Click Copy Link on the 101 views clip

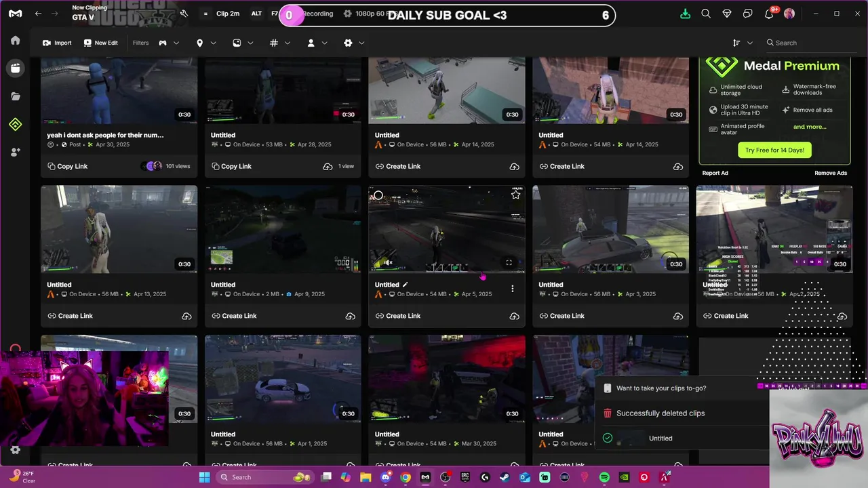pyautogui.click(x=68, y=166)
